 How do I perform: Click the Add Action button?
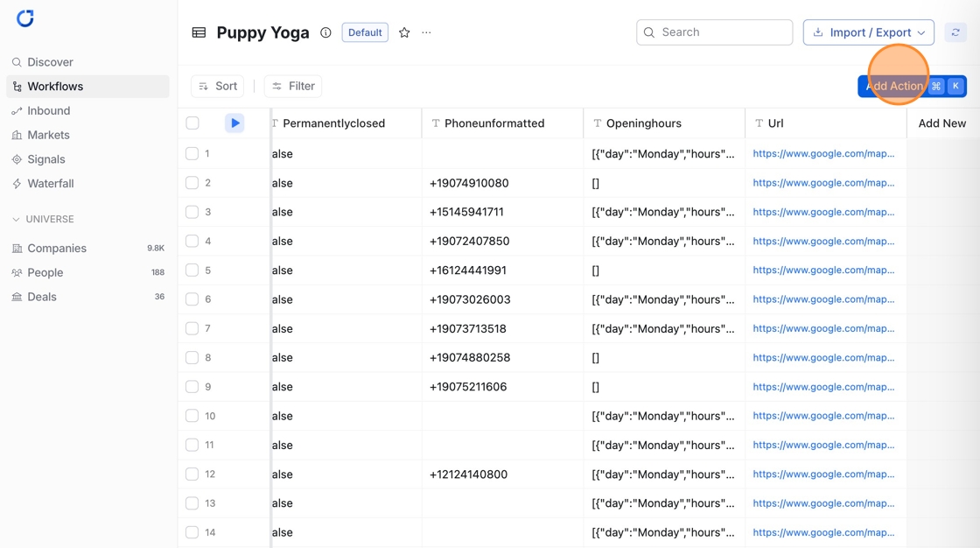pyautogui.click(x=912, y=87)
